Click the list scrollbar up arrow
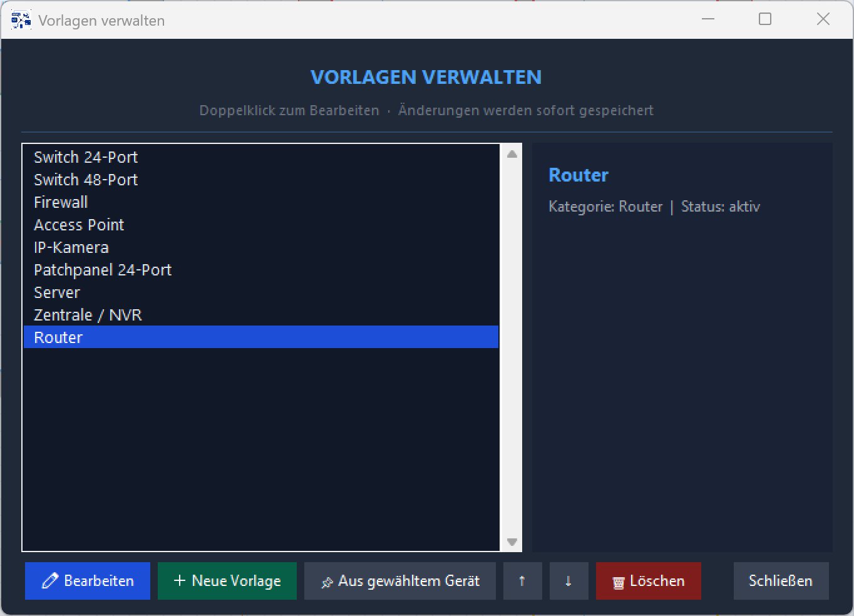 (512, 154)
